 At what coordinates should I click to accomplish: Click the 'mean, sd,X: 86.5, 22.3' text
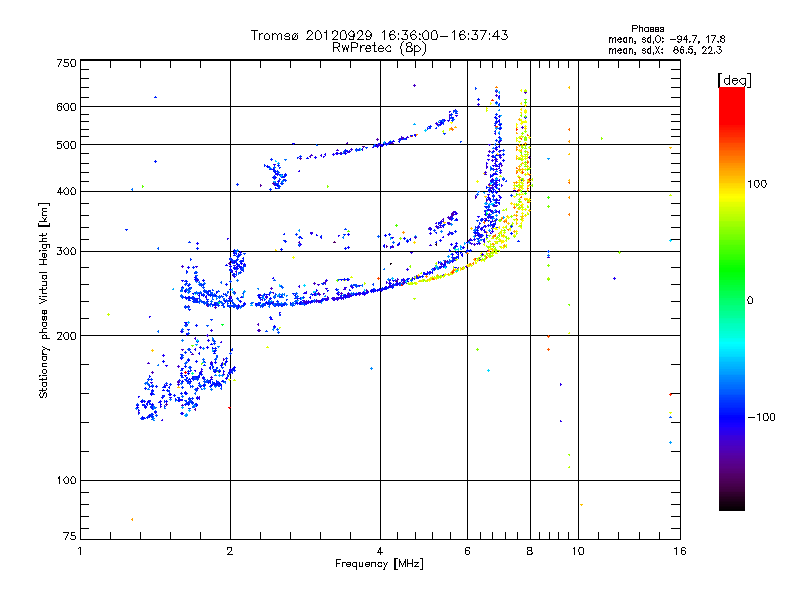665,51
